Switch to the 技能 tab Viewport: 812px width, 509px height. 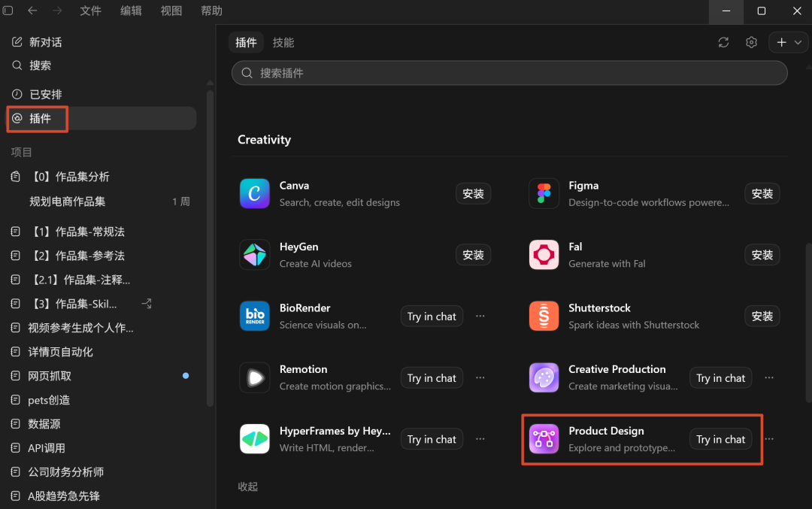point(283,42)
